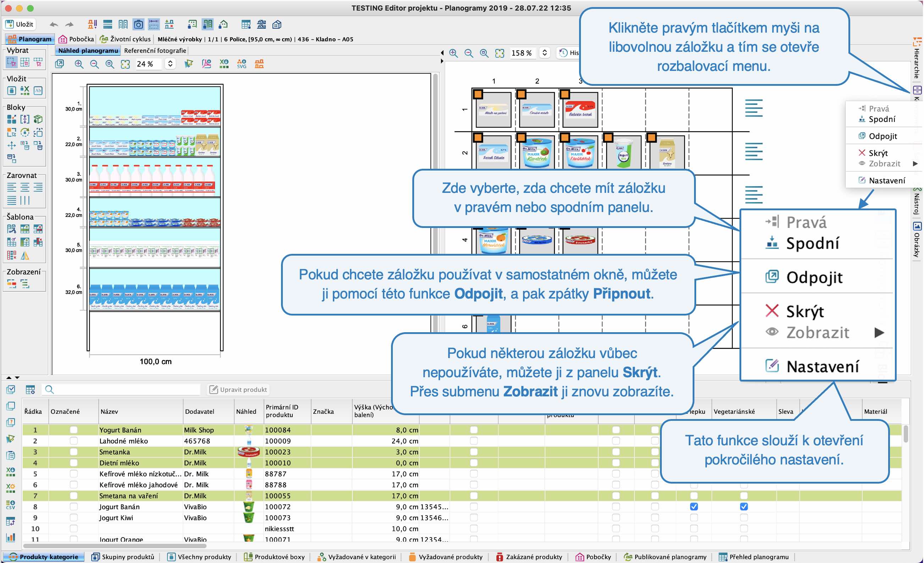Check the Označené box for Dietní mléko
Screen dimensions: 924x563
(x=73, y=463)
